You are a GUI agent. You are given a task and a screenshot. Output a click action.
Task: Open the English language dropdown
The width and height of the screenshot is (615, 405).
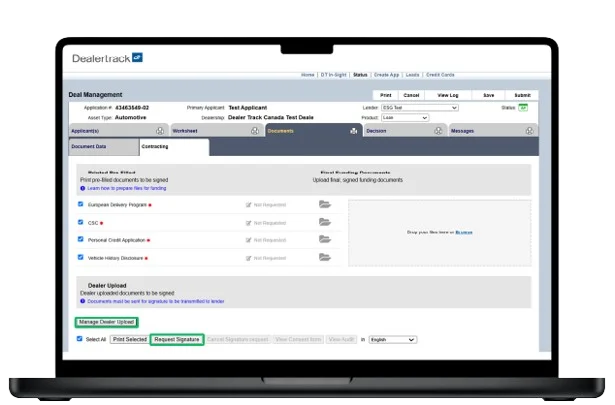tap(392, 340)
